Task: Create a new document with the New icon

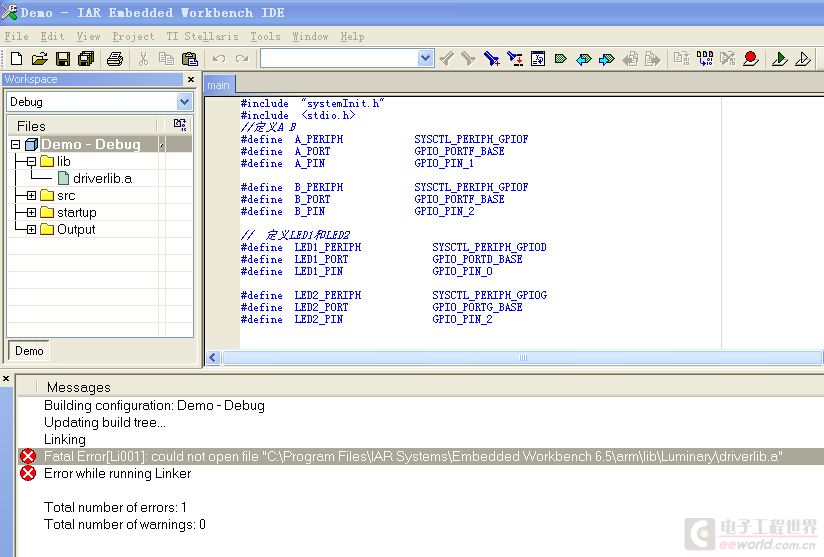Action: click(x=16, y=58)
